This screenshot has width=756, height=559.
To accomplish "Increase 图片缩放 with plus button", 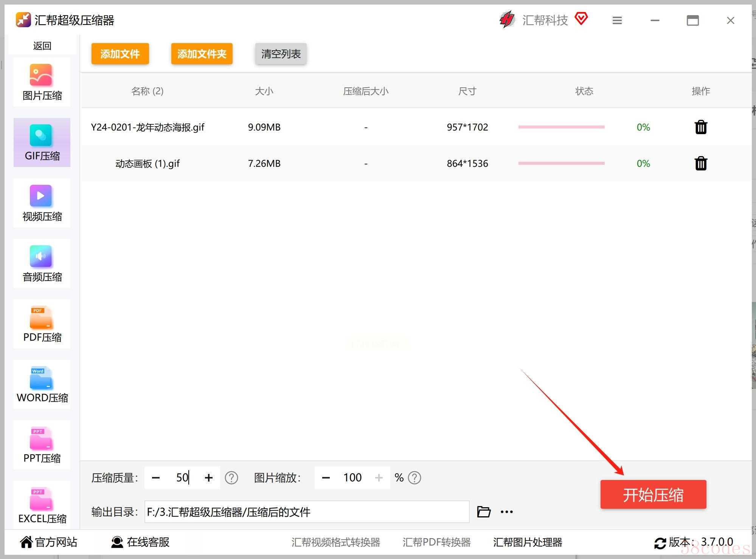I will 379,478.
